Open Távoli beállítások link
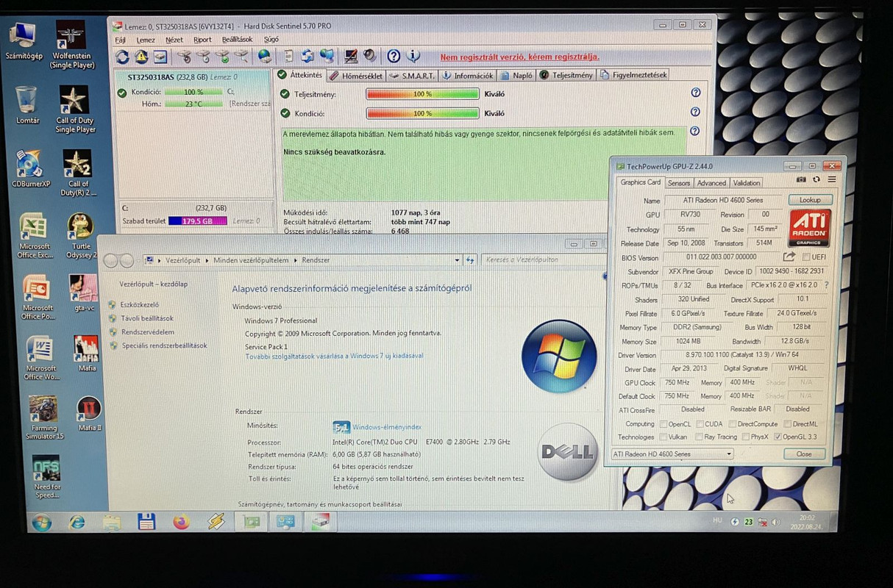Image resolution: width=893 pixels, height=588 pixels. tap(147, 318)
